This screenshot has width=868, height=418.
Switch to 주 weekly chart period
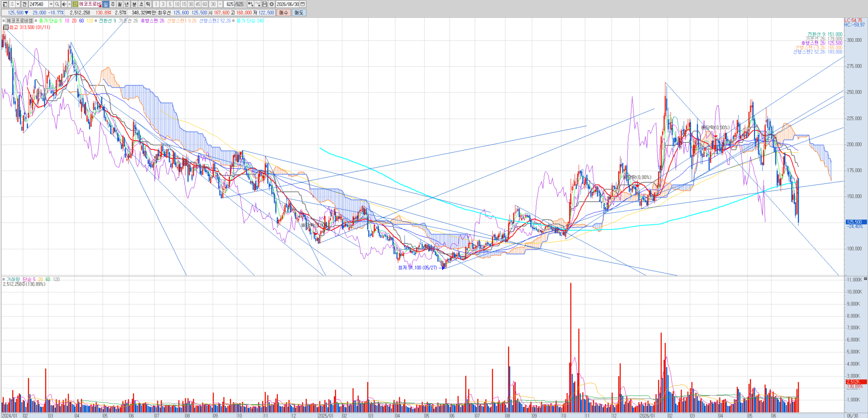[x=113, y=4]
